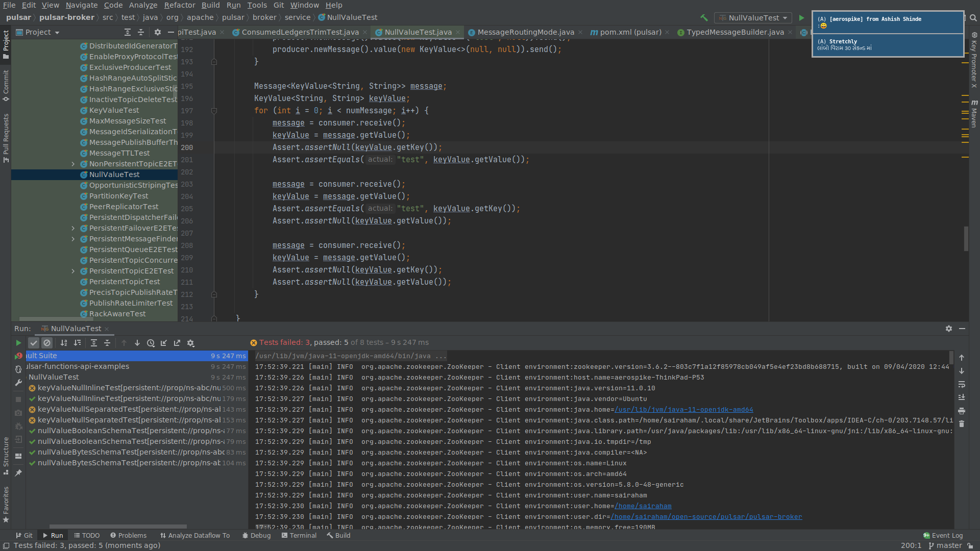Switch to MessageRoutingMode.java tab
Image resolution: width=980 pixels, height=551 pixels.
(525, 32)
